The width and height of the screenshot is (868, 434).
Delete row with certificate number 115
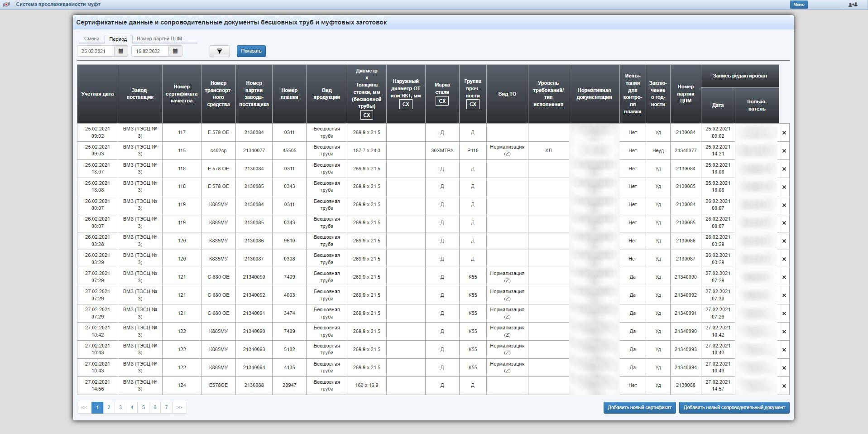tap(784, 151)
